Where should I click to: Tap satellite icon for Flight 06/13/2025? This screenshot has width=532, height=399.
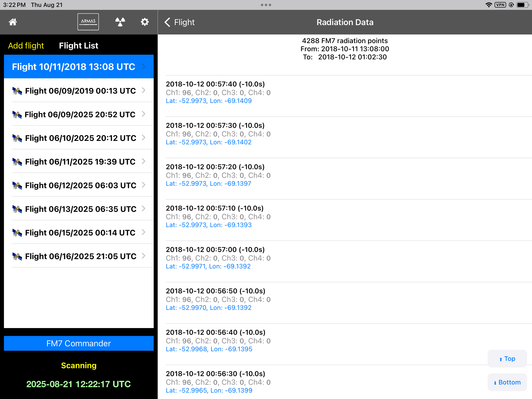pyautogui.click(x=17, y=209)
